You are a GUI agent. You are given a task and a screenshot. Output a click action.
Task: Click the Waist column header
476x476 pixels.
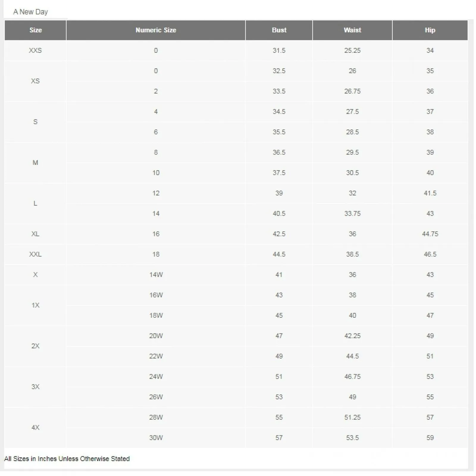click(x=353, y=30)
